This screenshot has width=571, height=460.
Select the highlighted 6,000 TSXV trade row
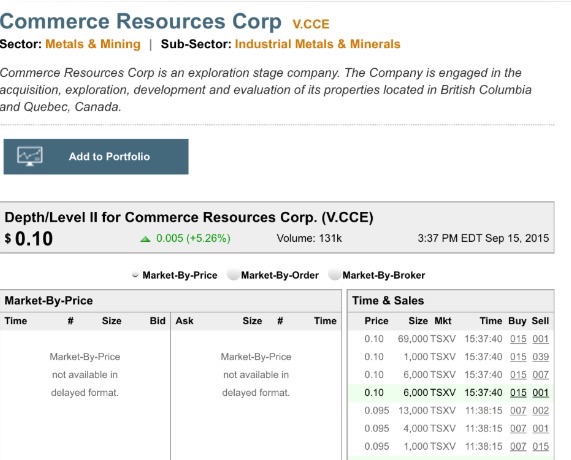coord(451,393)
